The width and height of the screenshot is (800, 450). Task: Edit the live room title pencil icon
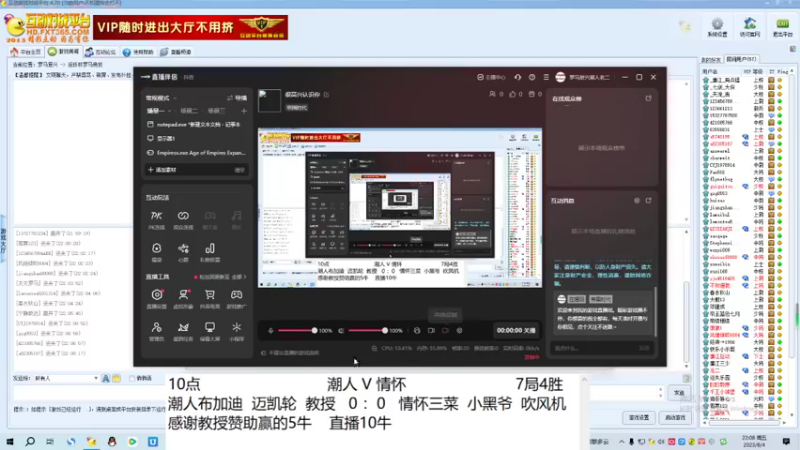coord(327,94)
